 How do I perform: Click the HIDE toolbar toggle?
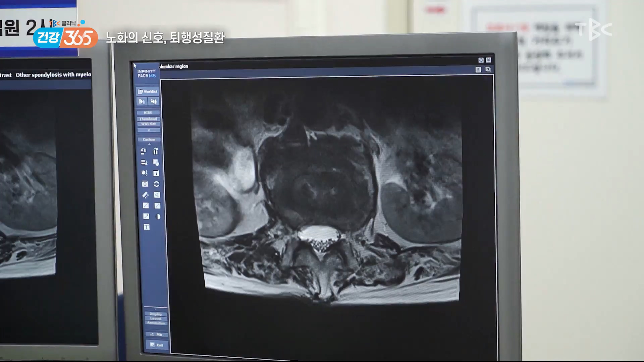point(148,113)
